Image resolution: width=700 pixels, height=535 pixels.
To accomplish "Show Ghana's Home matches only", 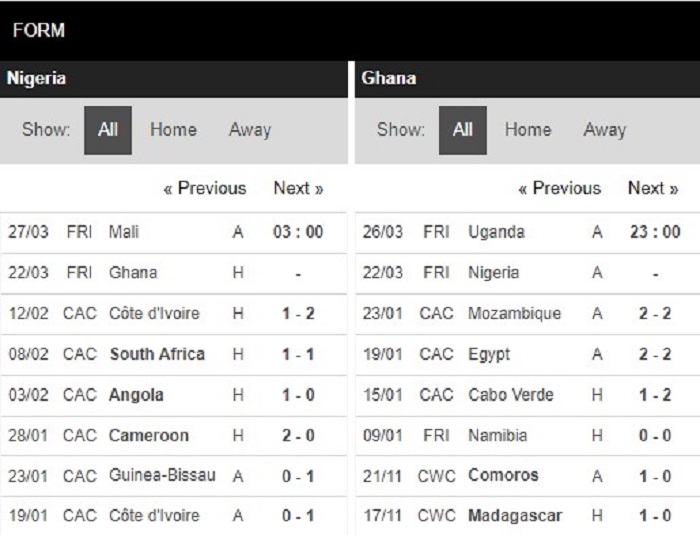I will [528, 130].
